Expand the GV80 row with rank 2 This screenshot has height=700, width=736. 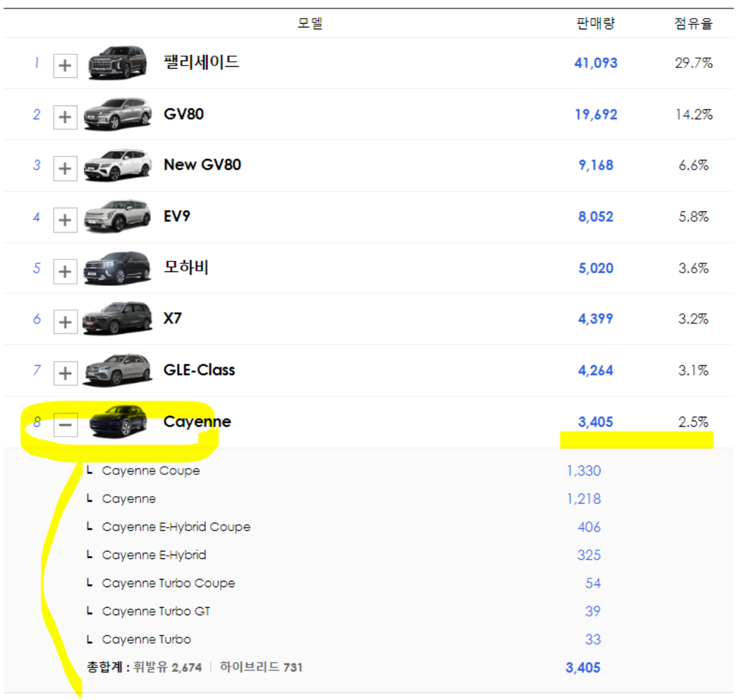pos(65,117)
